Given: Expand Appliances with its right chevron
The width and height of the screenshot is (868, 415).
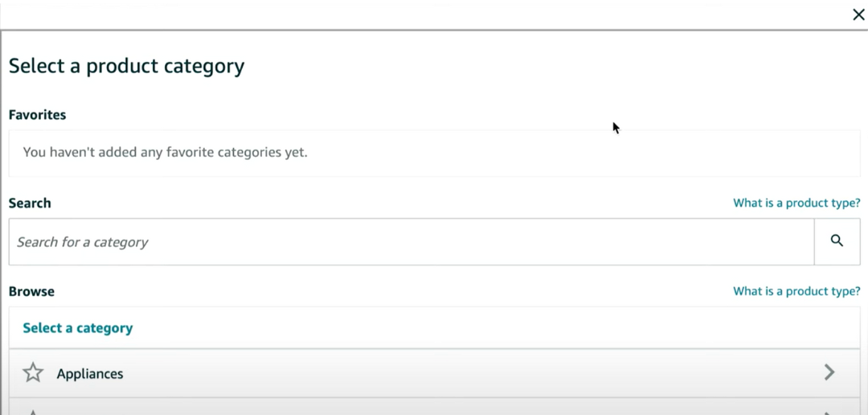Looking at the screenshot, I should 829,372.
